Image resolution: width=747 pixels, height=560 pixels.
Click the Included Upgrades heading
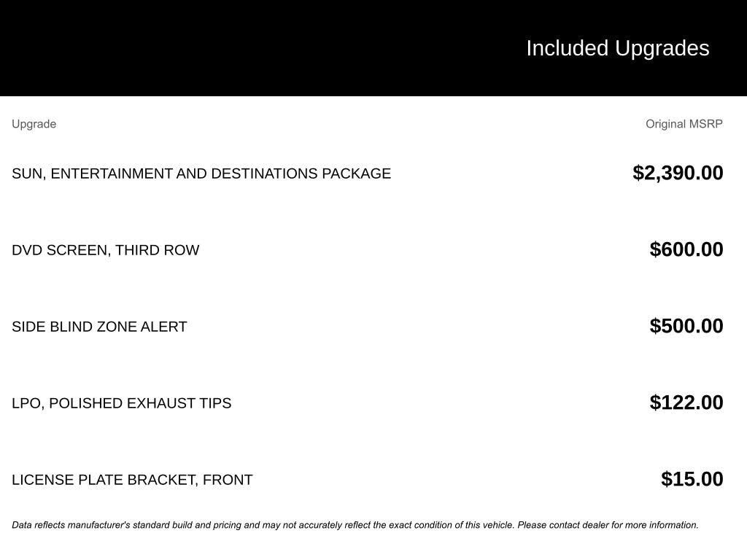(x=617, y=48)
